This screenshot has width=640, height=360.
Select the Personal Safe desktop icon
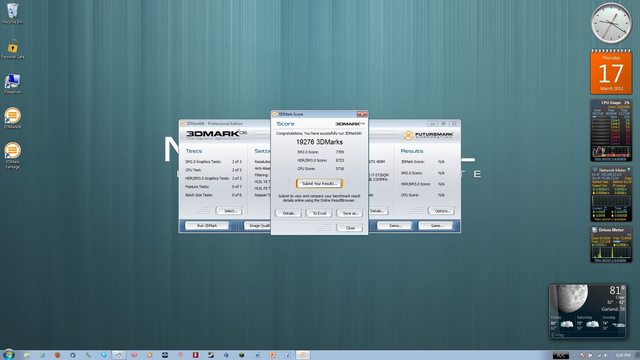(13, 49)
